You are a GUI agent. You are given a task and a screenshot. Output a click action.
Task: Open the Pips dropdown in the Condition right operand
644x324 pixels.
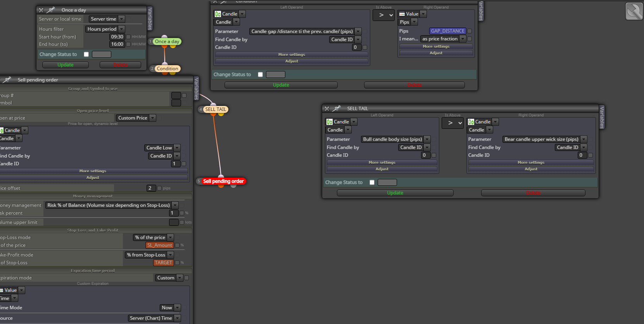[408, 22]
